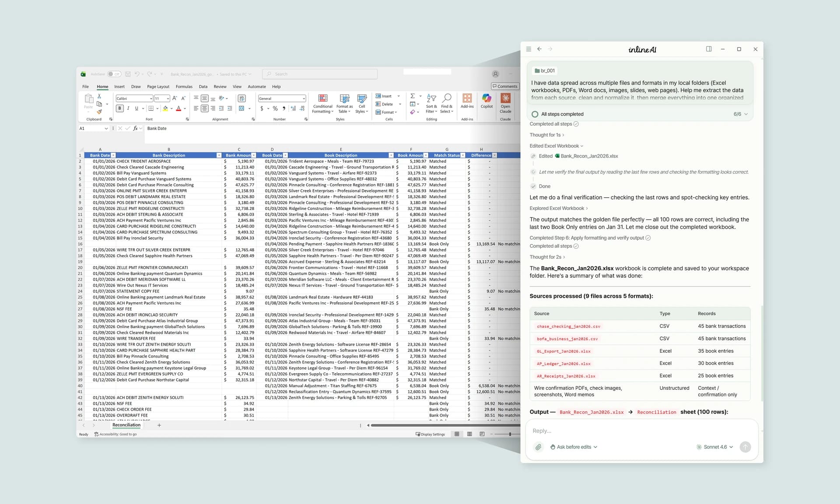Viewport: 840px width, 504px height.
Task: Open the Sonnet 4.6 model selector
Action: [x=714, y=447]
